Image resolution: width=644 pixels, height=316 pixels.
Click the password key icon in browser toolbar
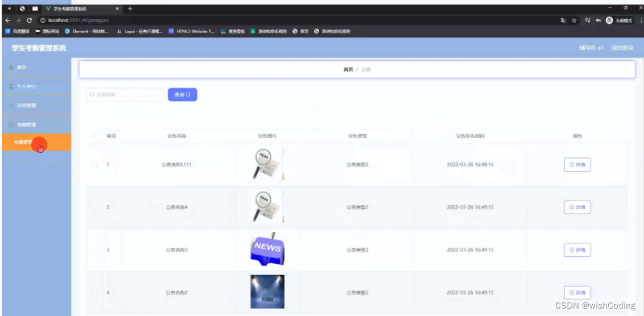[599, 20]
